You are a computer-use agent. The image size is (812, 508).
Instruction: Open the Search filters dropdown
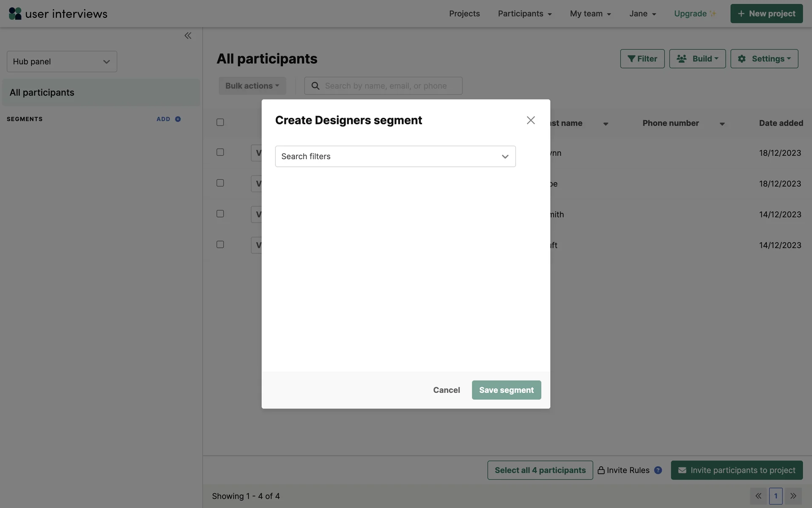point(395,157)
